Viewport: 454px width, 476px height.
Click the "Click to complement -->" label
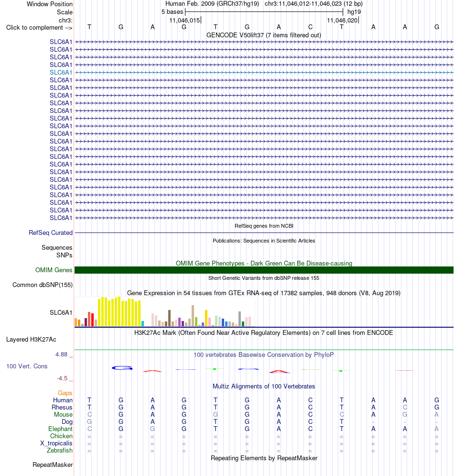(x=39, y=28)
